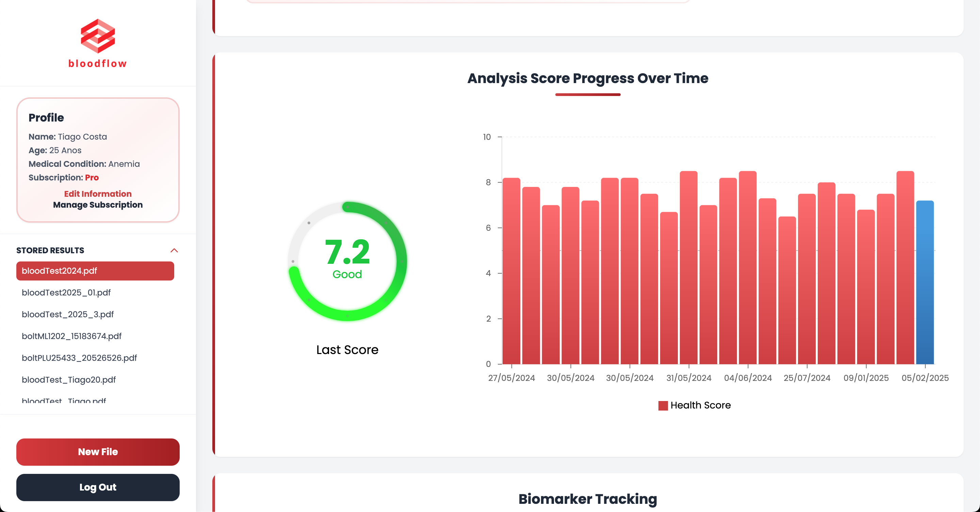Click the Name: Tiago Costa line
980x512 pixels.
click(68, 137)
